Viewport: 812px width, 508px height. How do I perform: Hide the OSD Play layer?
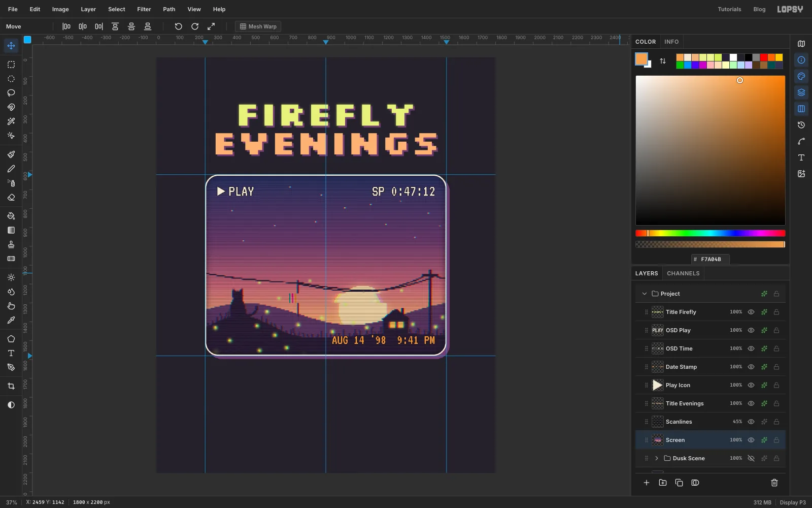point(751,330)
